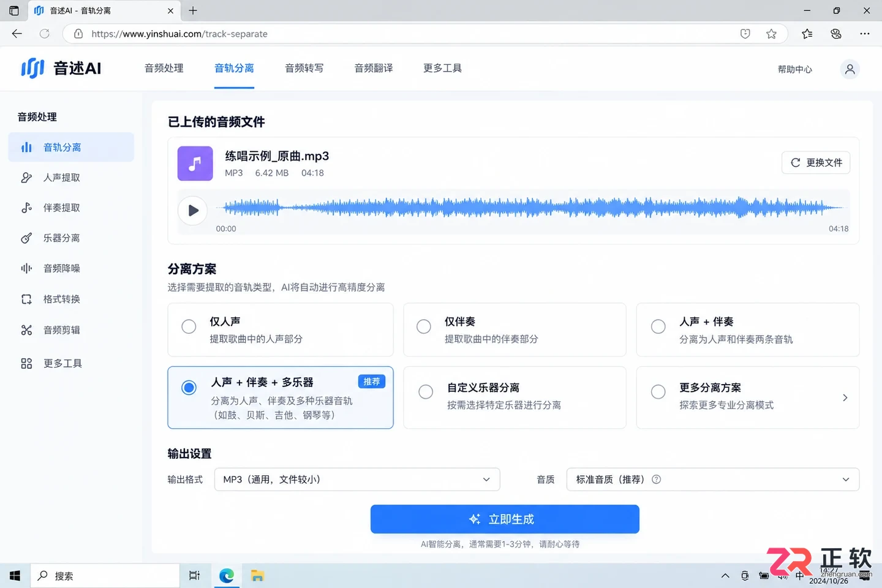Select 人声 + 伴奏 + 多乐器 radio option
Screen dimensions: 882x588
point(189,387)
